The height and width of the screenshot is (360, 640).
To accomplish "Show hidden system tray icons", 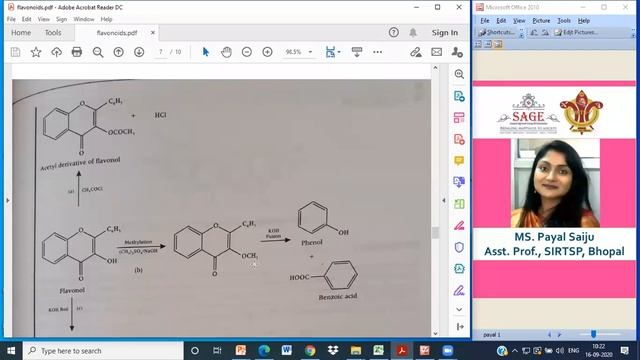I will [x=515, y=351].
